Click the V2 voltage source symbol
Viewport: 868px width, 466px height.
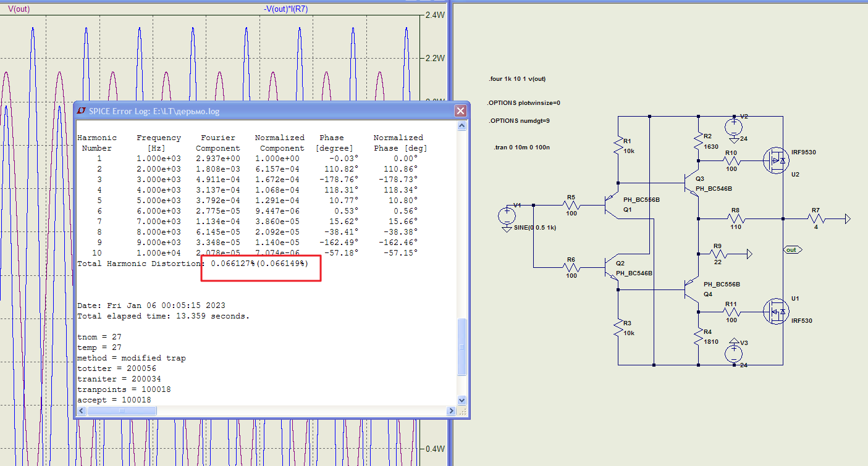[733, 128]
